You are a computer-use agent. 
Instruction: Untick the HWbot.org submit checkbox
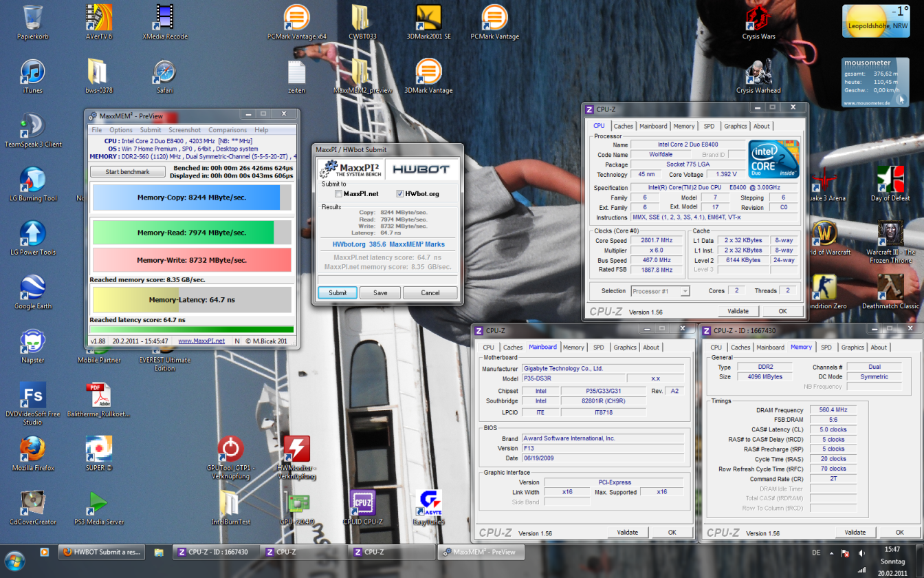[400, 194]
